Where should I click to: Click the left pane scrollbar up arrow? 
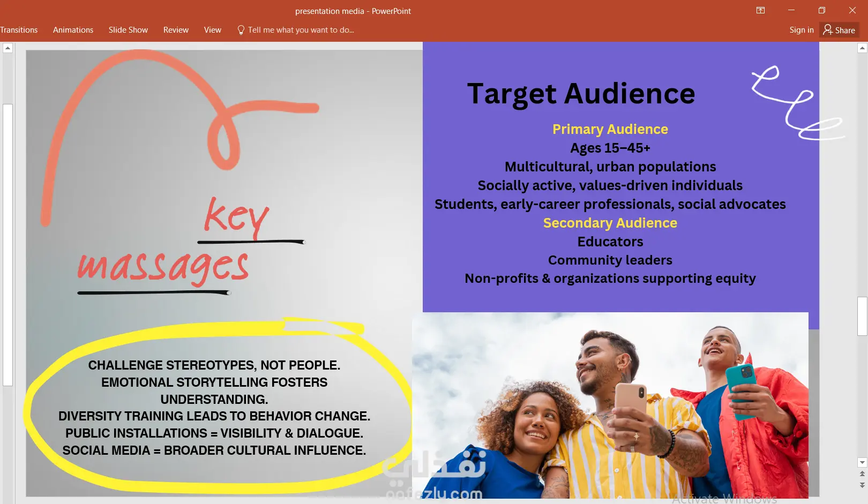coord(8,48)
